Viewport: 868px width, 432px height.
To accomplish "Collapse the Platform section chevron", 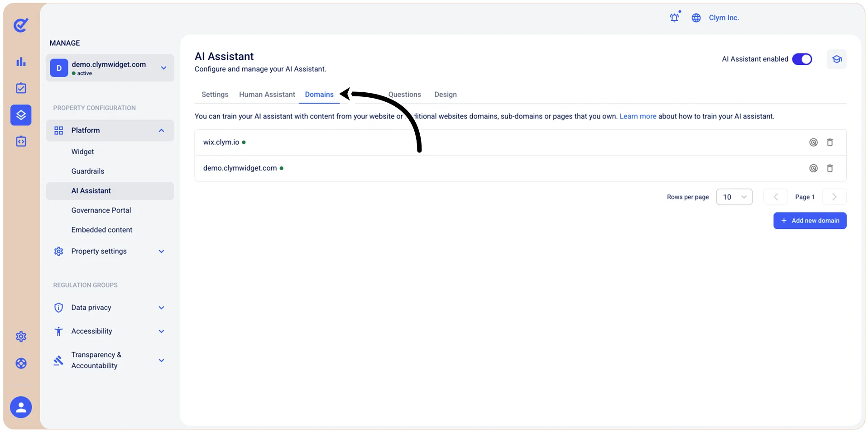I will 161,131.
